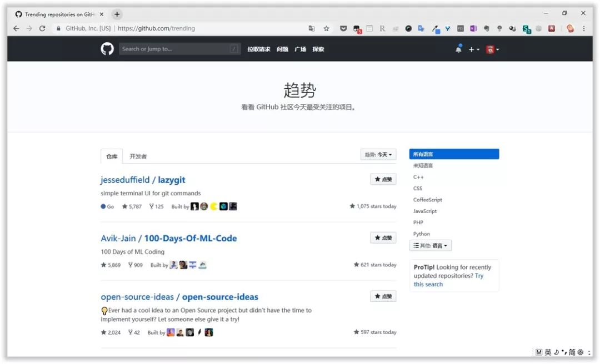Open the jesseduffield / lazygit repository link

pyautogui.click(x=143, y=180)
